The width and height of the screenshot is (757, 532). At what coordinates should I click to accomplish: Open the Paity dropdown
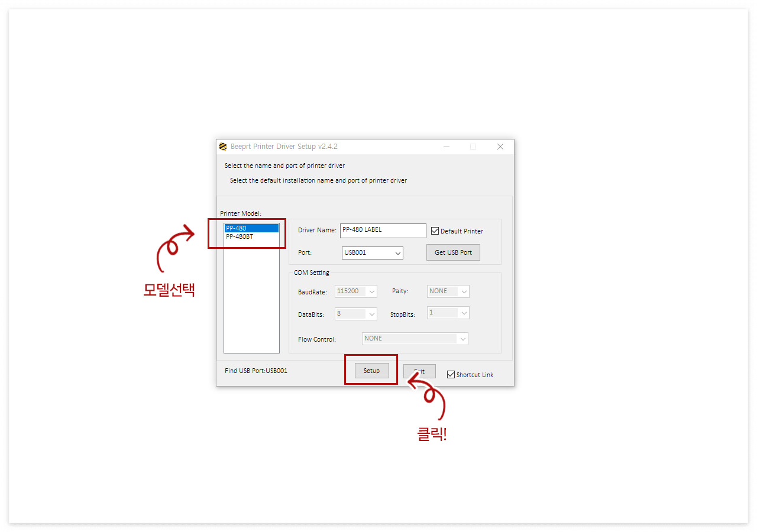(x=448, y=291)
